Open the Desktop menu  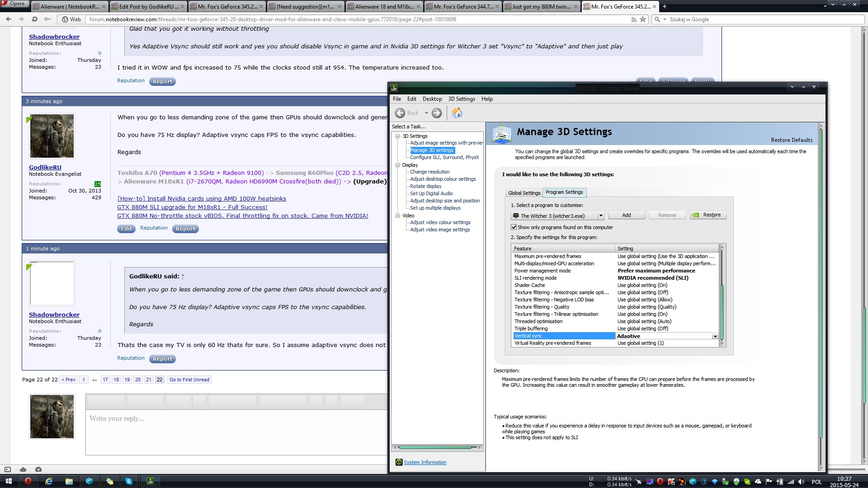tap(432, 99)
